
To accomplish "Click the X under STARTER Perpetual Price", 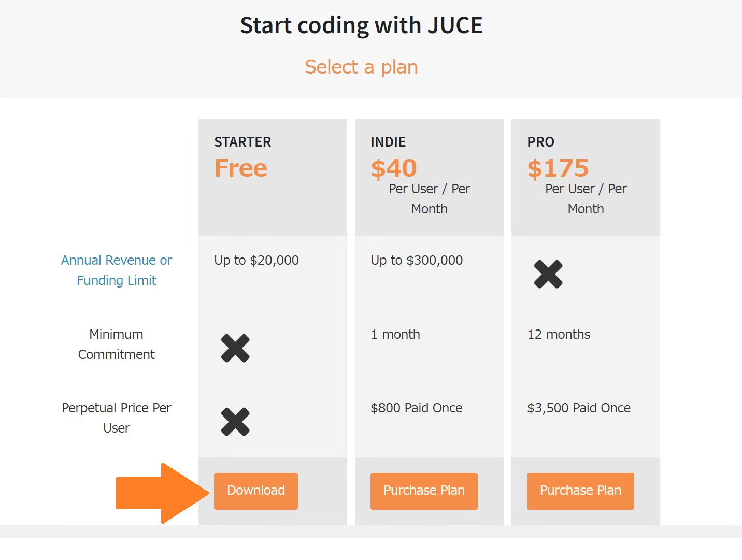I will (236, 422).
